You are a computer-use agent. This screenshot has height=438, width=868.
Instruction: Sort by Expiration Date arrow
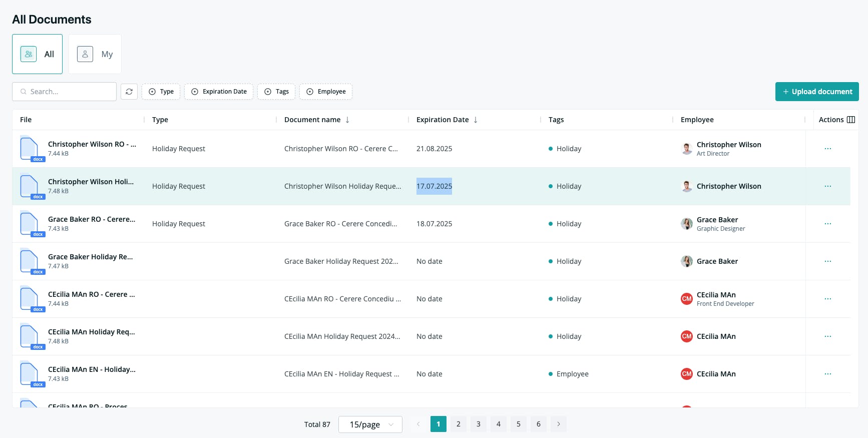476,120
